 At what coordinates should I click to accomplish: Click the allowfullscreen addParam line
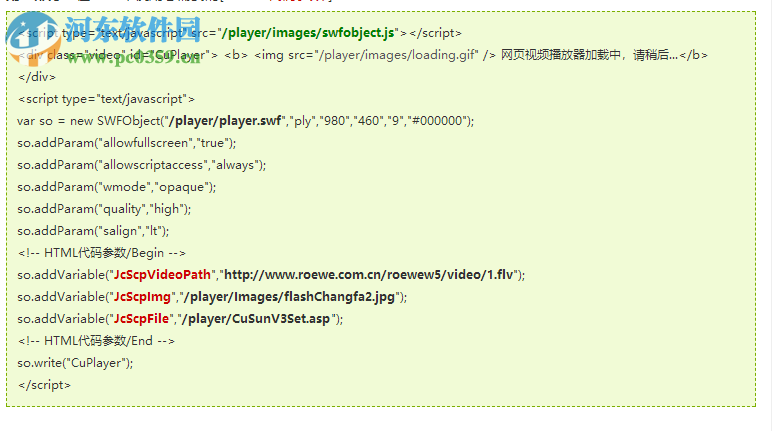click(127, 143)
